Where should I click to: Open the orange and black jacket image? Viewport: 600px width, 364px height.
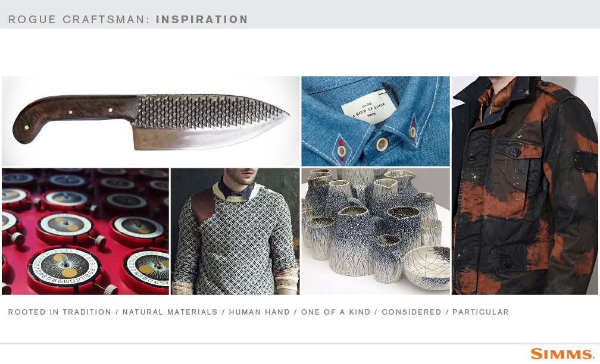pyautogui.click(x=524, y=186)
